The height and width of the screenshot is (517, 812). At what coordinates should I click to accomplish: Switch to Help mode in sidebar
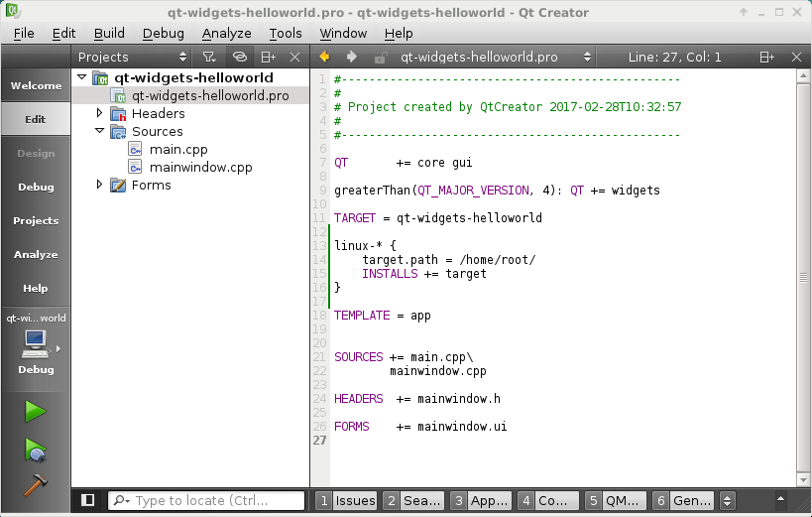(x=36, y=288)
